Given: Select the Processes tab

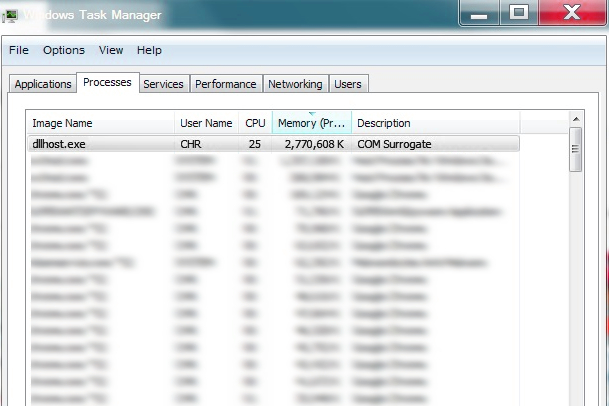Looking at the screenshot, I should click(x=108, y=82).
